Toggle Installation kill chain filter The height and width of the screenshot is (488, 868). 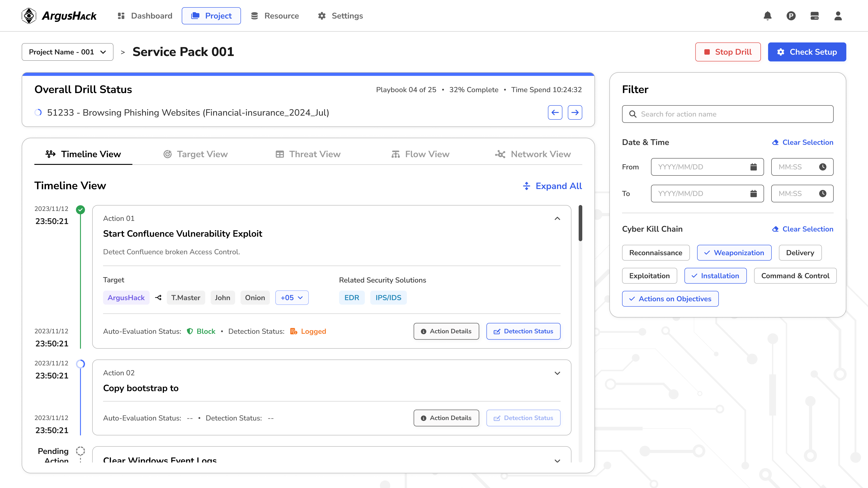(715, 276)
